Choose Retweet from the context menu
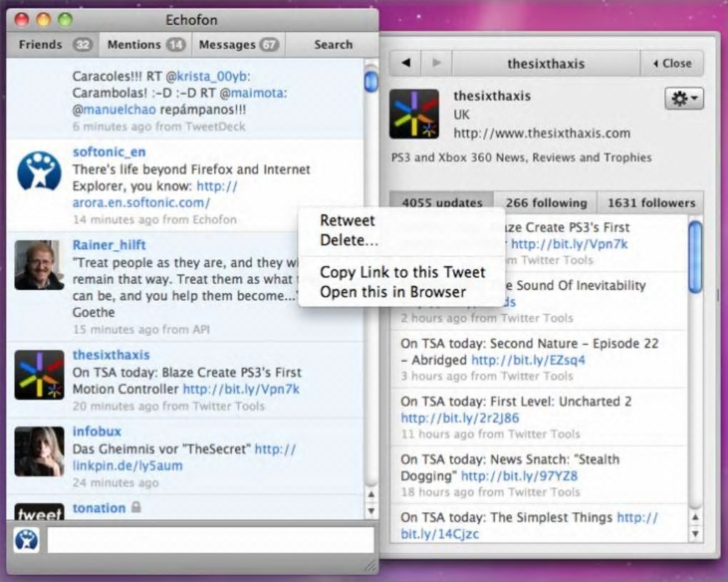Image resolution: width=728 pixels, height=582 pixels. tap(348, 220)
